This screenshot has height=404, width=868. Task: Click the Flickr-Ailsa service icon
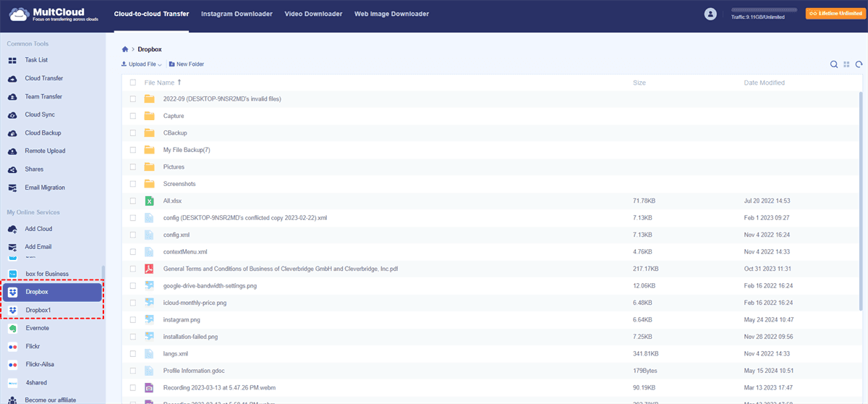tap(12, 364)
